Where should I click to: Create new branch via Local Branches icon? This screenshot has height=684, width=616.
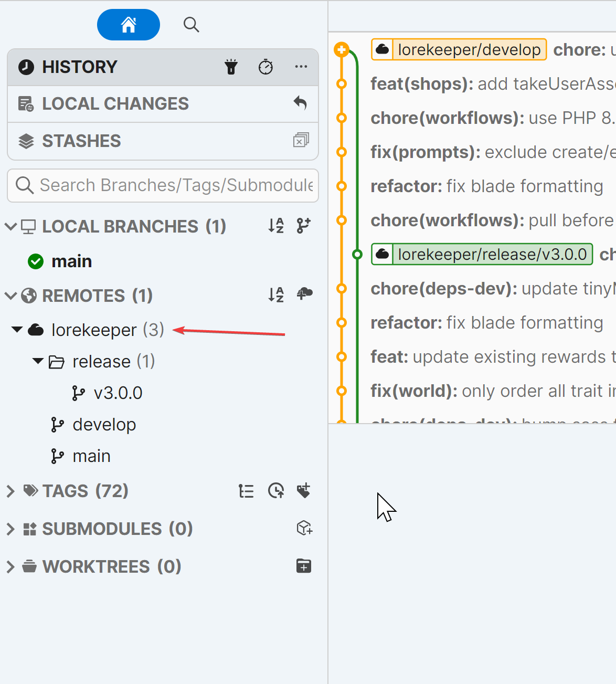pyautogui.click(x=303, y=226)
